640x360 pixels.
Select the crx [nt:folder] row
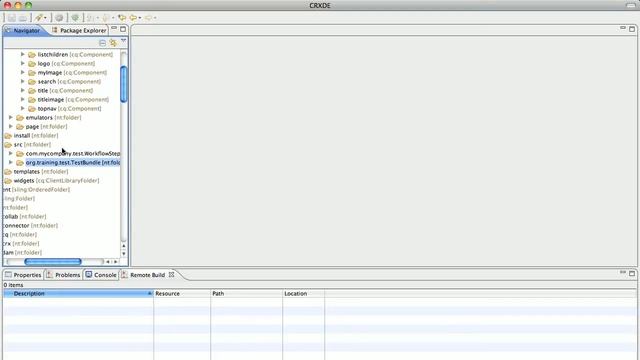point(21,243)
